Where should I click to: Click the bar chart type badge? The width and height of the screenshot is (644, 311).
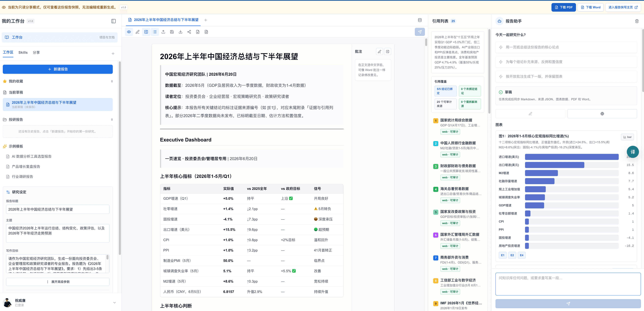pyautogui.click(x=627, y=137)
